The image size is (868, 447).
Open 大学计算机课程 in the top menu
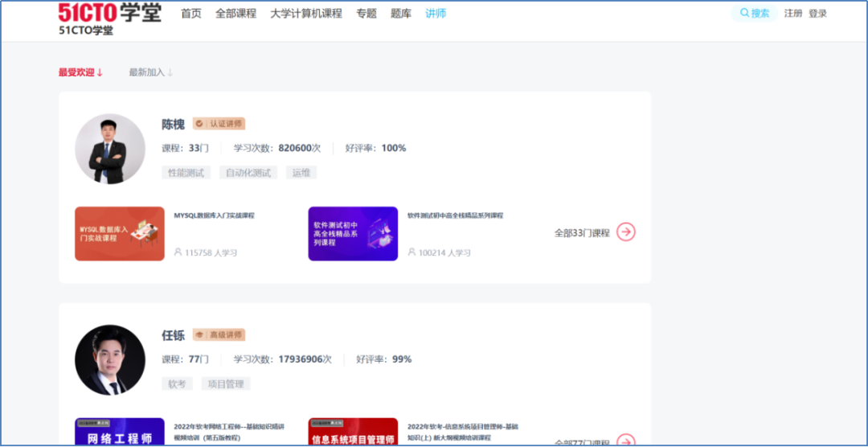point(305,14)
